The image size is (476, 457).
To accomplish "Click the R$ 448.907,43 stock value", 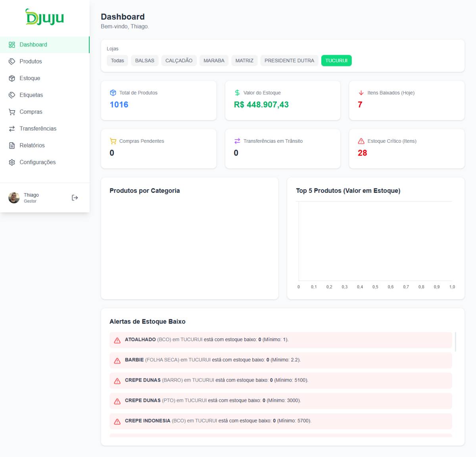I will click(261, 105).
